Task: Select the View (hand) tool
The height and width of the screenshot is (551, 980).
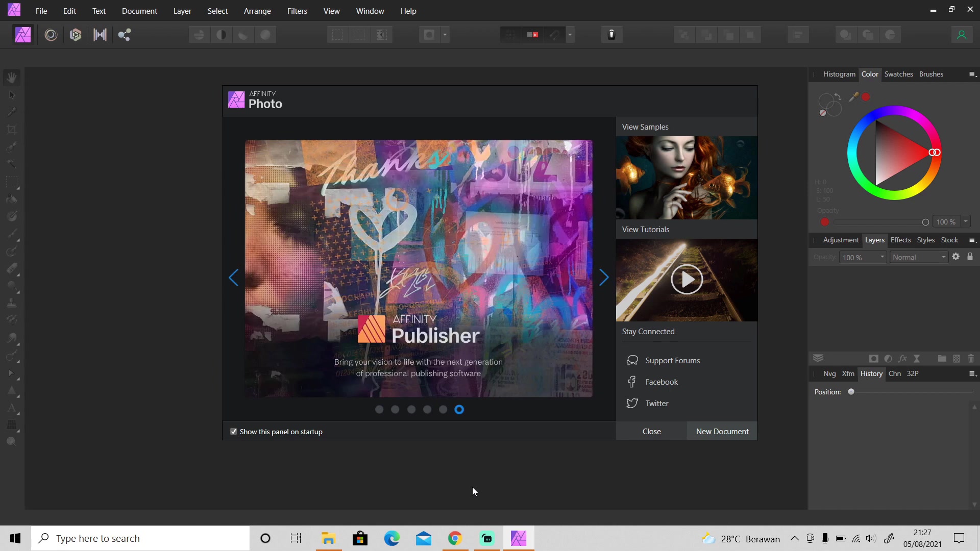Action: 12,78
